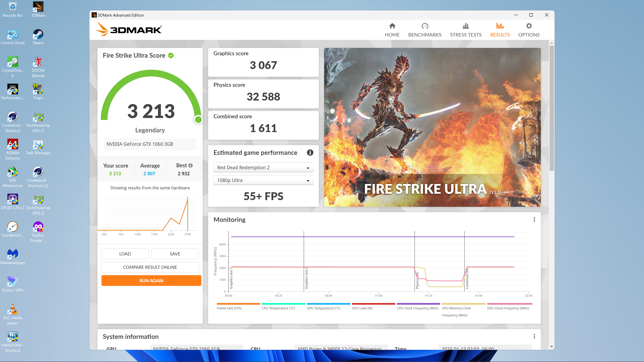Viewport: 644px width, 362px height.
Task: Open the OPTIONS tab
Action: 529,30
